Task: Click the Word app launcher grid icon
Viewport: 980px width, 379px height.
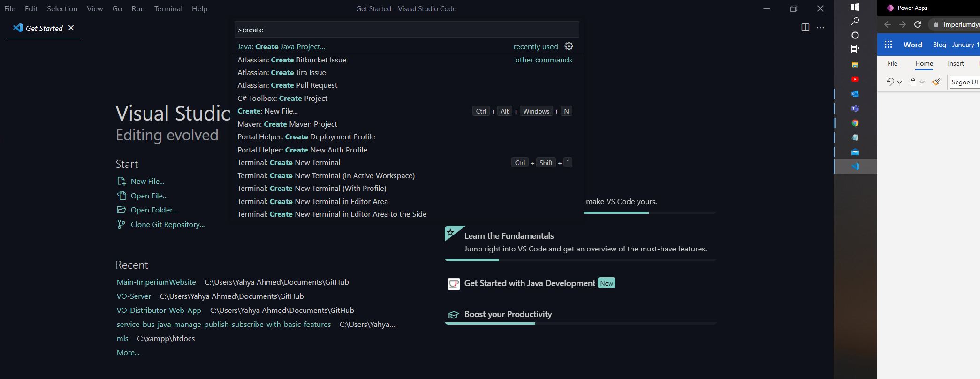Action: coord(888,45)
